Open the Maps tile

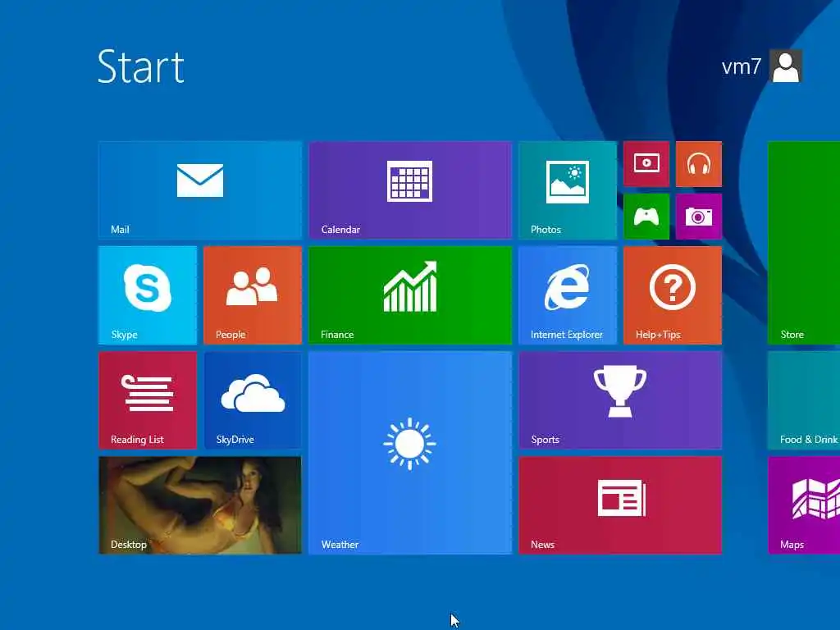804,505
